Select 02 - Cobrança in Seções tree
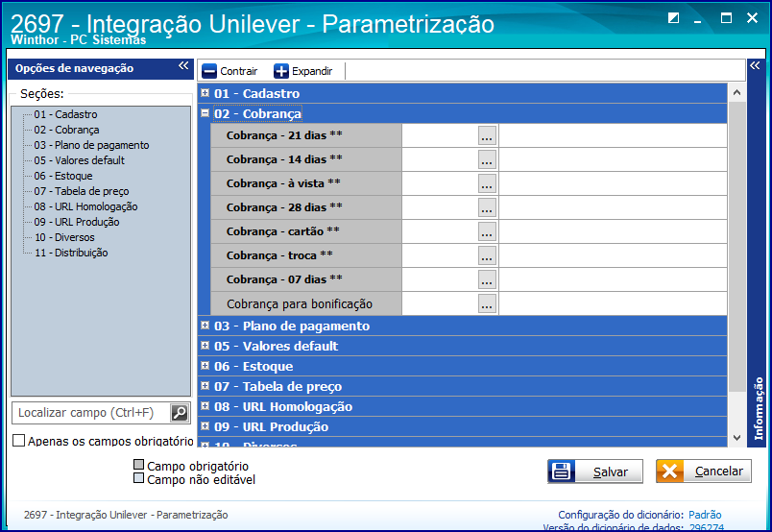The width and height of the screenshot is (772, 532). click(66, 130)
